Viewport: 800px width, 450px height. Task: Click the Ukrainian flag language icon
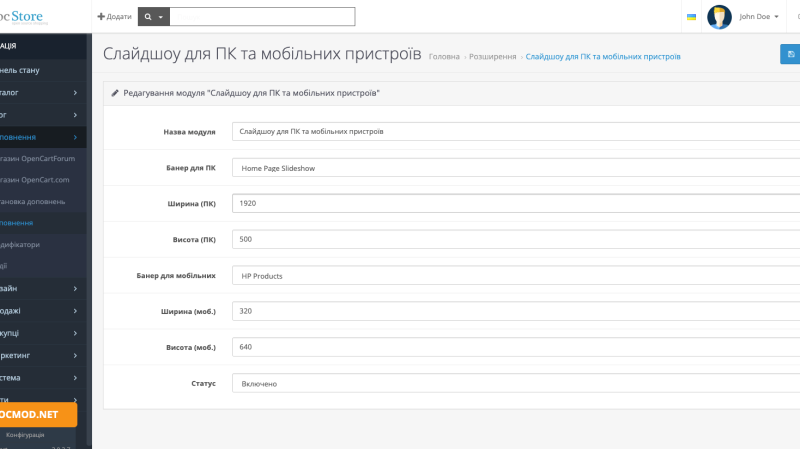[691, 17]
